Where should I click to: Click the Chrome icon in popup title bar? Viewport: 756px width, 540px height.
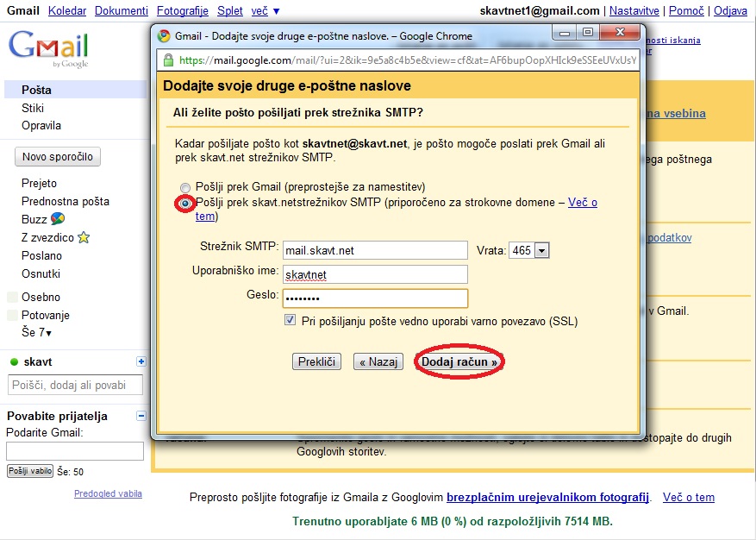(164, 36)
